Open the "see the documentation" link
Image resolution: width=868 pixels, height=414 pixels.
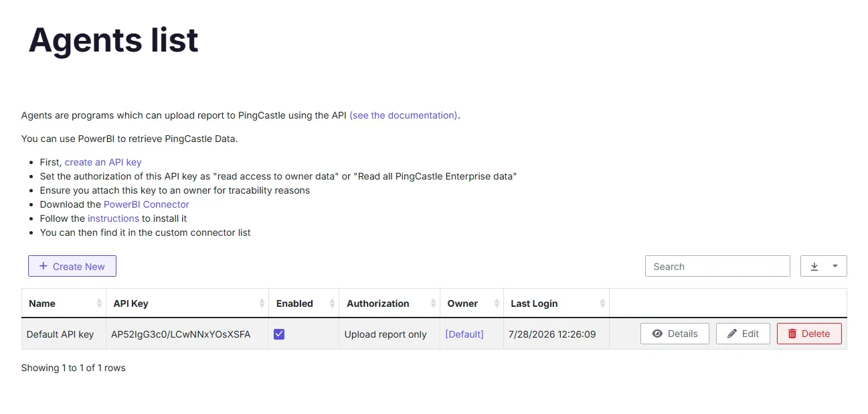click(x=404, y=115)
